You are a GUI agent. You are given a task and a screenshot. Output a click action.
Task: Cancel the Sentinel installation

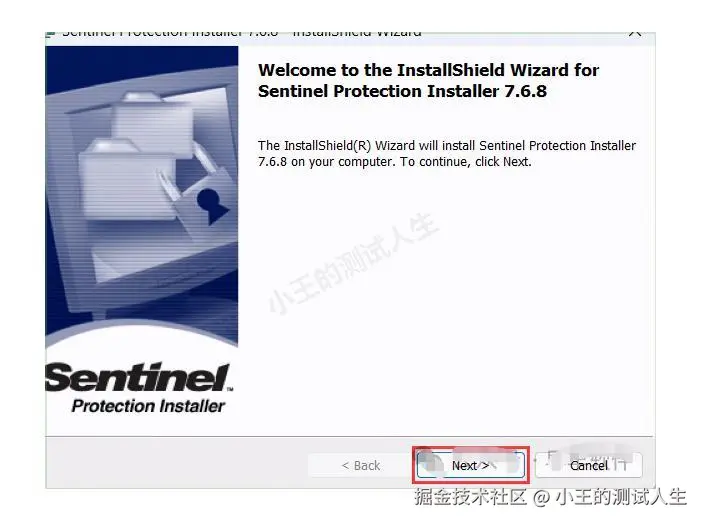[x=589, y=466]
